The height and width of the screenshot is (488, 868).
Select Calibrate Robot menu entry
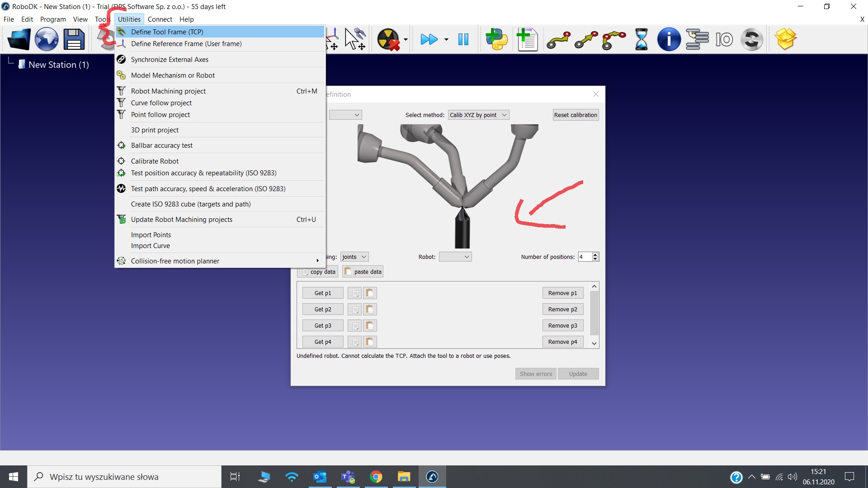155,161
